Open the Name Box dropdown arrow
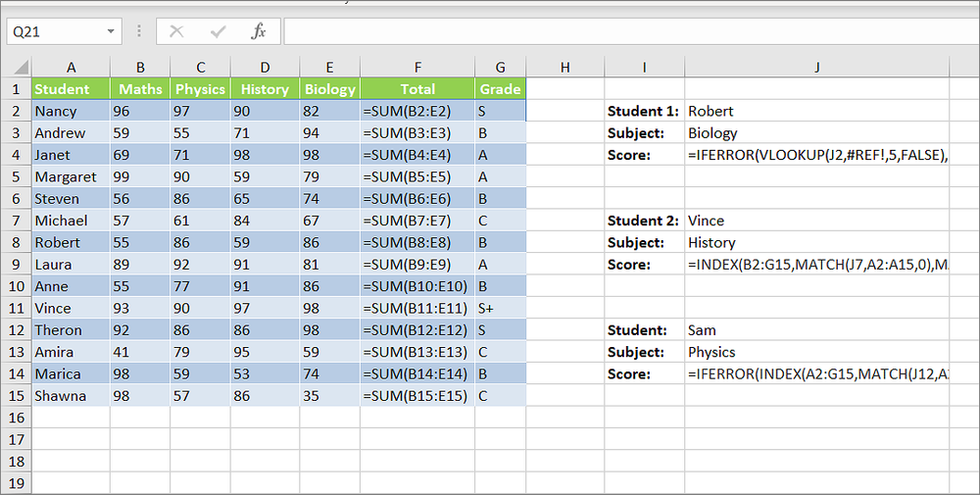 tap(111, 31)
